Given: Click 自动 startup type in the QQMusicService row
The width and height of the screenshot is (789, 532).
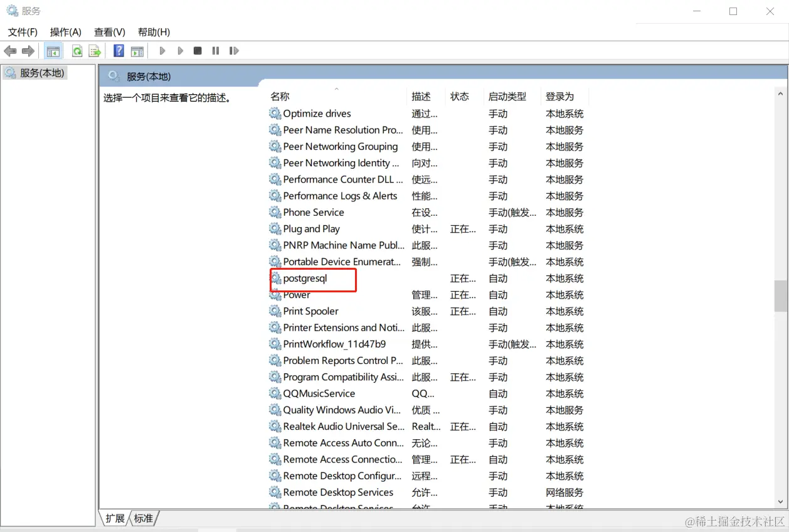Looking at the screenshot, I should (x=498, y=393).
